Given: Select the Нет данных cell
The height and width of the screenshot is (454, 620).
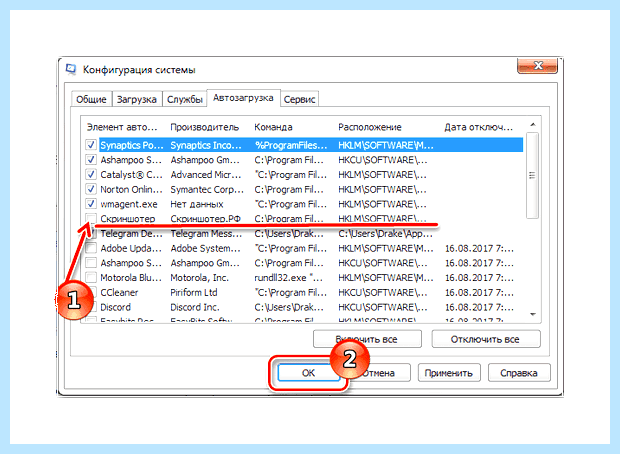Looking at the screenshot, I should click(x=197, y=204).
